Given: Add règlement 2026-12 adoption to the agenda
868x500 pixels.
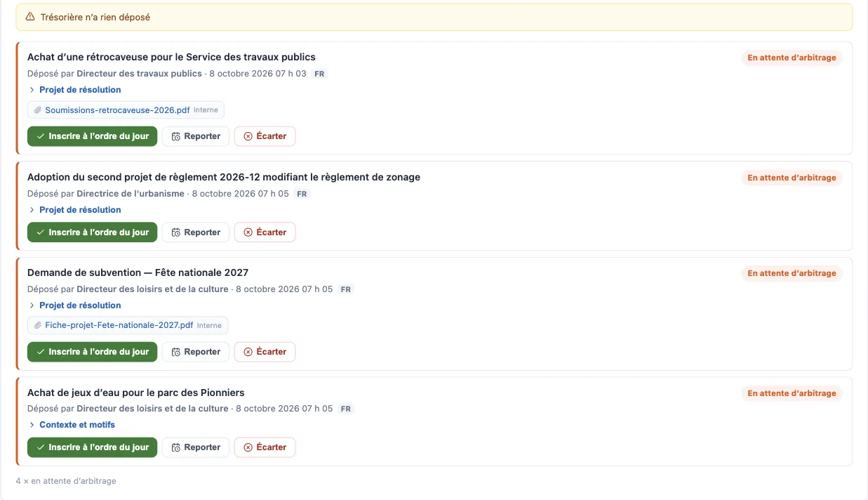Looking at the screenshot, I should point(93,232).
